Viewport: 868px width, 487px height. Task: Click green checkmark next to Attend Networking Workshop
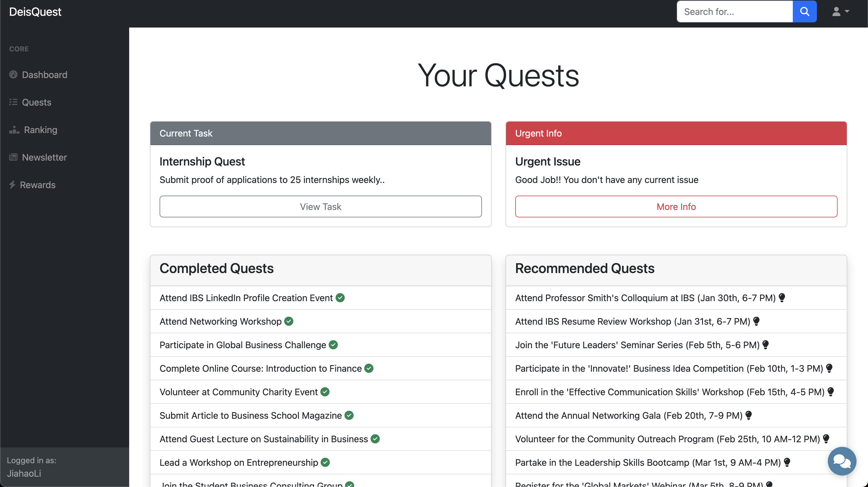tap(289, 321)
